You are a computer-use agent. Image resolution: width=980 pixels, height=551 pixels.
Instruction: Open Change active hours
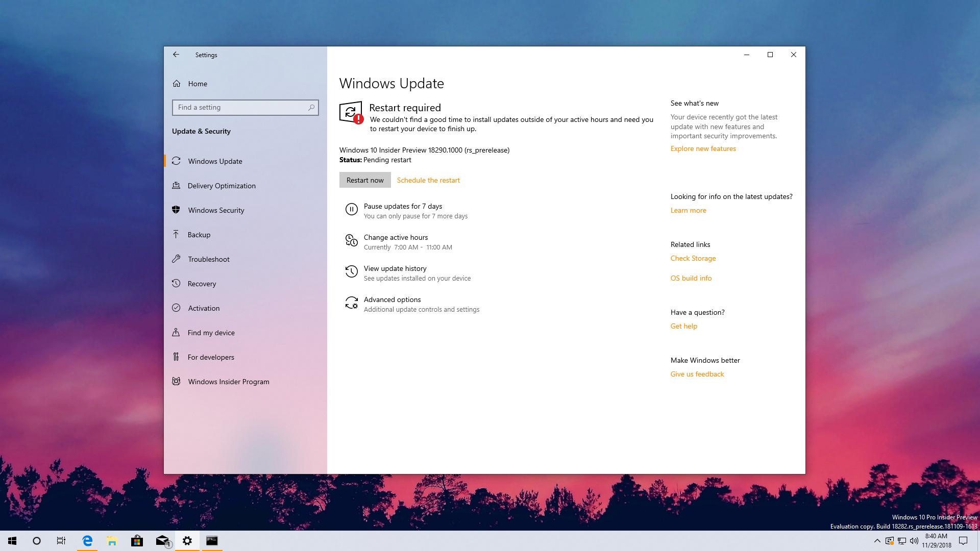coord(396,237)
